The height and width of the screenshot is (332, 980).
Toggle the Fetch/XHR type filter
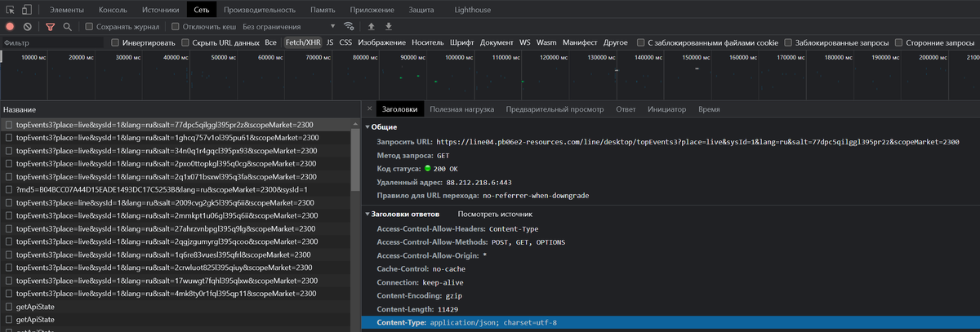click(x=303, y=42)
